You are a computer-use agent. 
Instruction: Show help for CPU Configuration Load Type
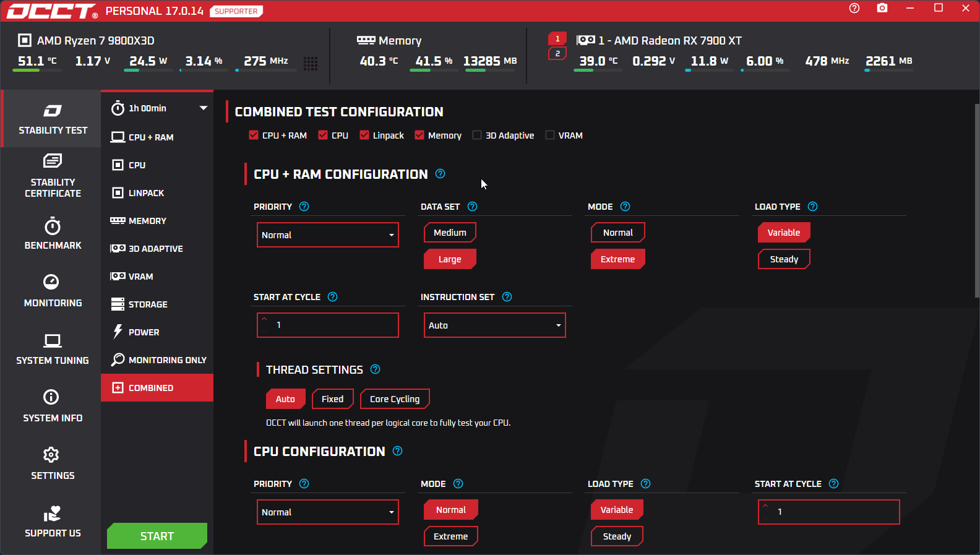click(646, 484)
